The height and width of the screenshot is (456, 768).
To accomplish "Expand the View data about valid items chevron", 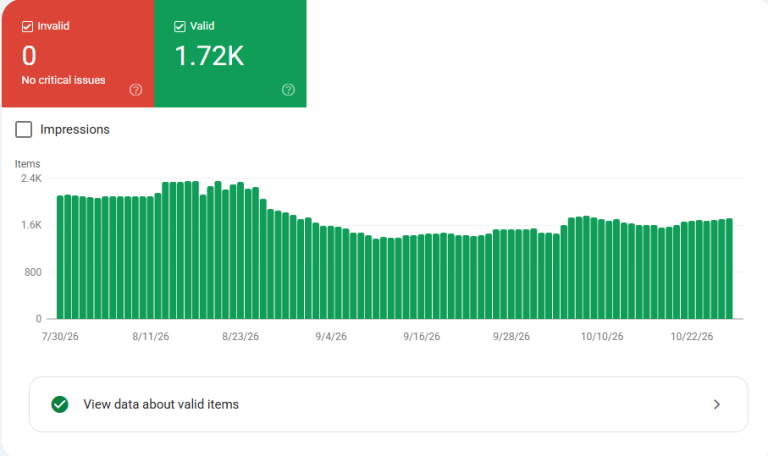I will pyautogui.click(x=717, y=404).
